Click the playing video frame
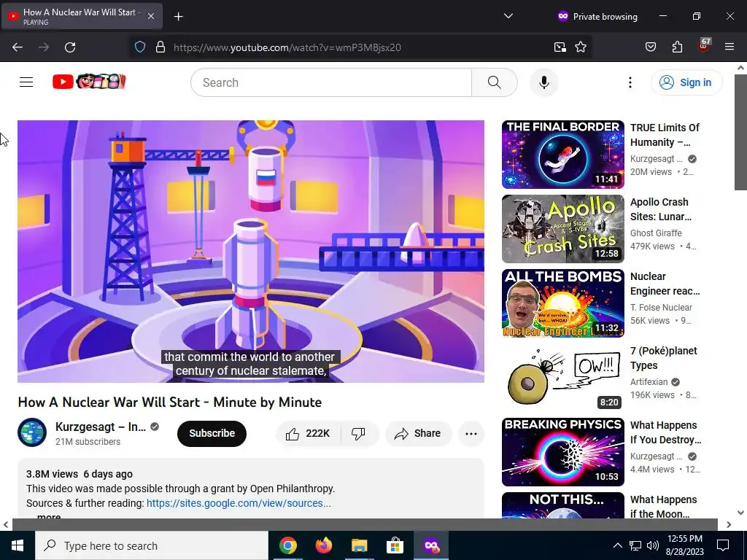 [x=251, y=251]
